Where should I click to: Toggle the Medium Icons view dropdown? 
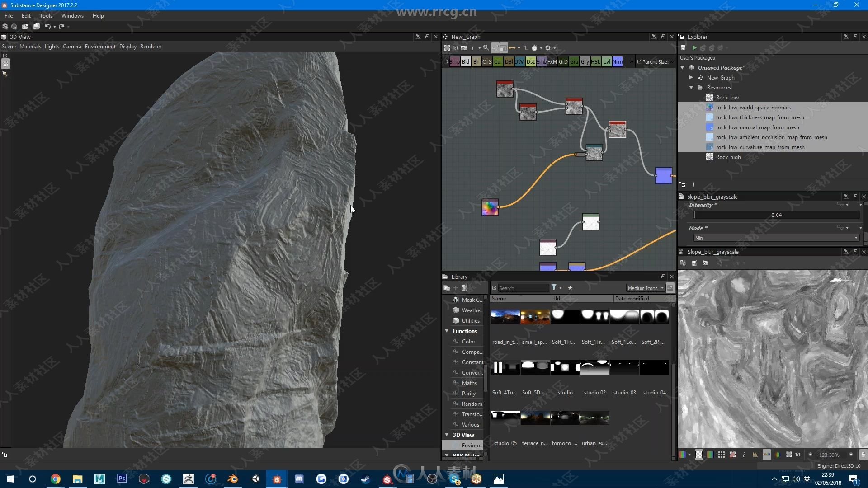coord(661,288)
